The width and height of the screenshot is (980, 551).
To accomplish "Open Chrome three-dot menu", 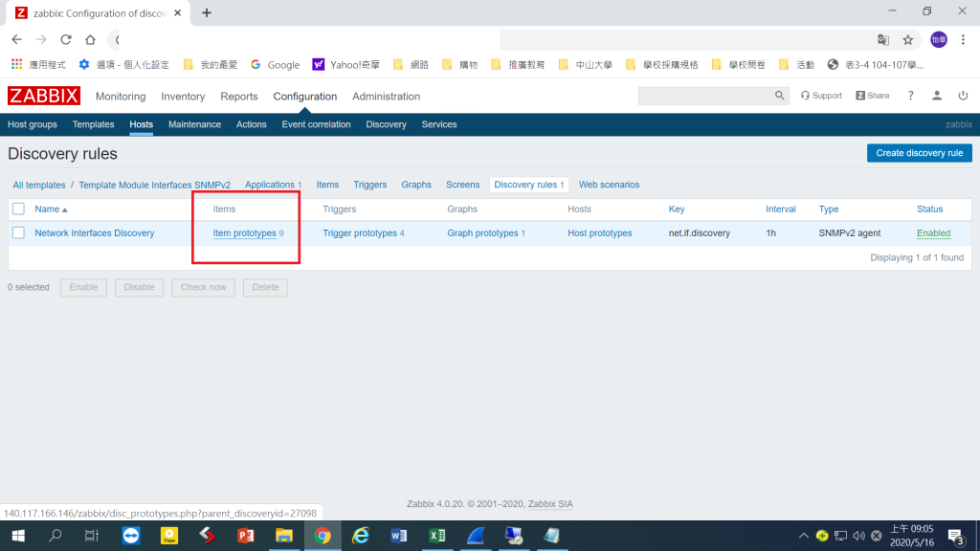I will pyautogui.click(x=963, y=40).
